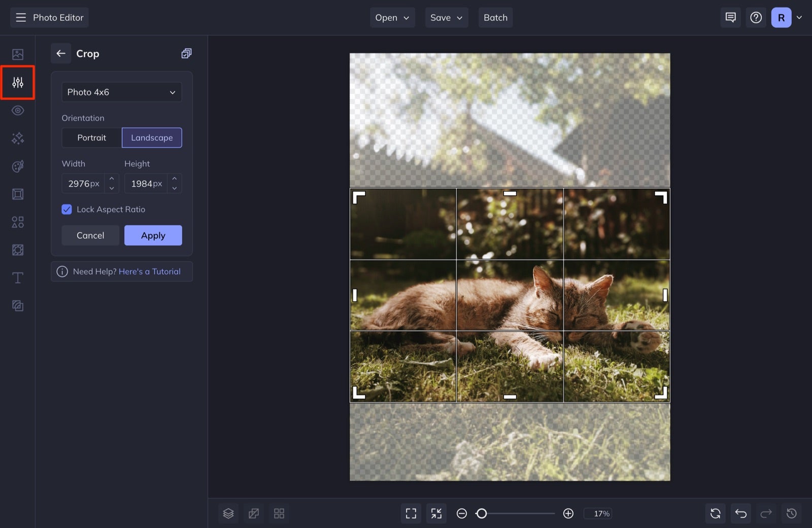Open the Artsy palette tool

click(x=18, y=166)
